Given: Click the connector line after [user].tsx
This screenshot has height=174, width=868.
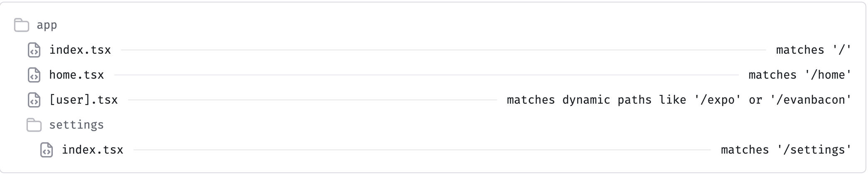Looking at the screenshot, I should [x=313, y=100].
